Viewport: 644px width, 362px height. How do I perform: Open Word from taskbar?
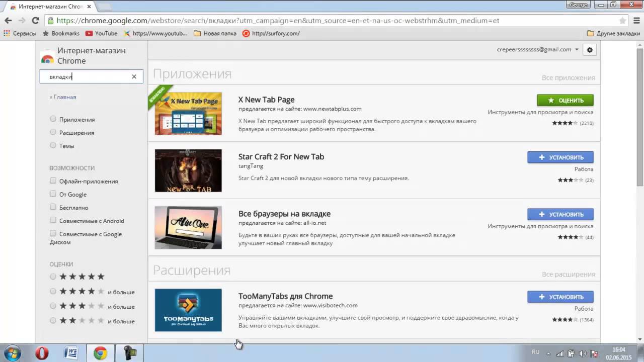[71, 353]
